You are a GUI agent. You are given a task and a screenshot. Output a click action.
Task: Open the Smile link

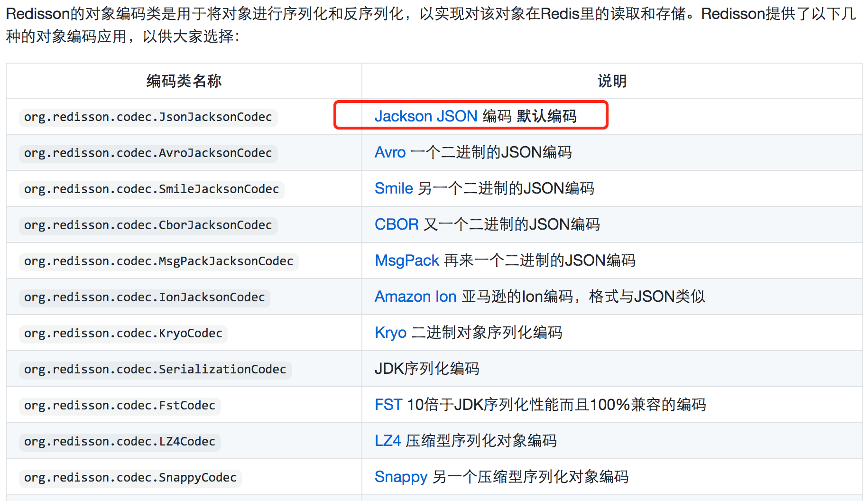point(394,188)
